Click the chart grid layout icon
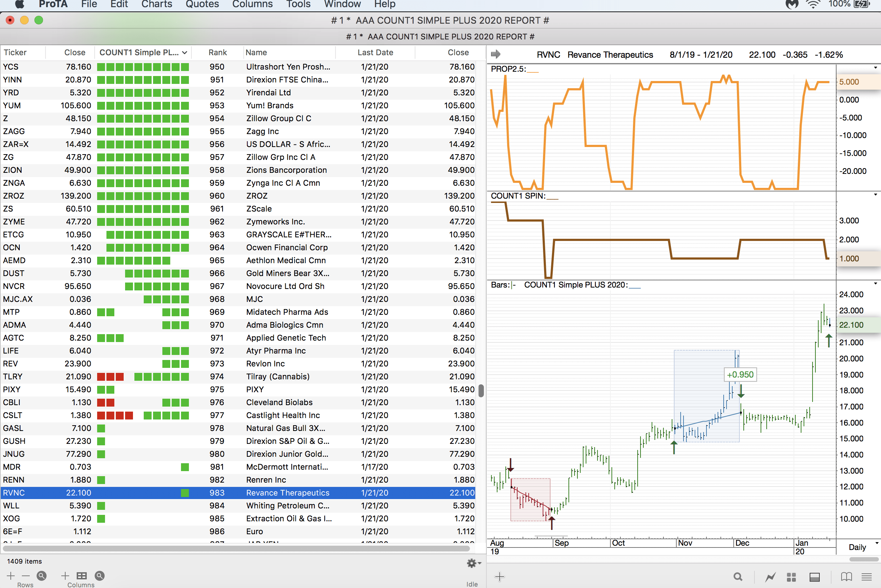 tap(791, 577)
